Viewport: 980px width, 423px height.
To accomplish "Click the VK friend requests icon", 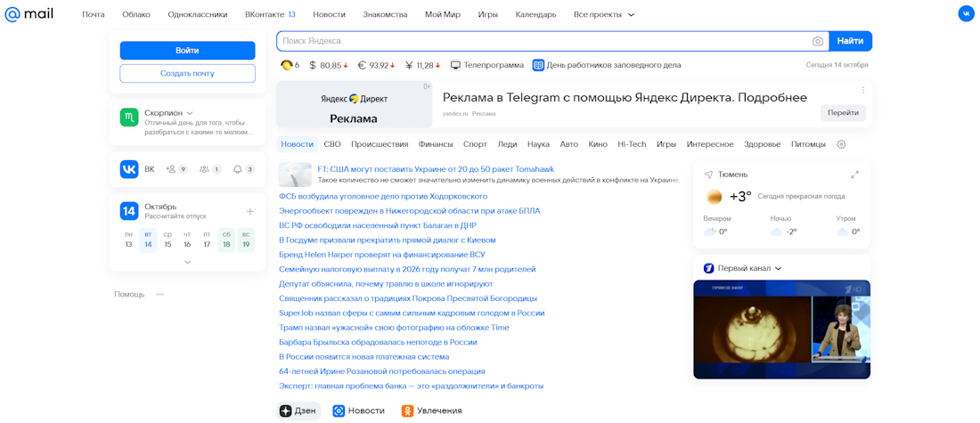I will pos(171,169).
